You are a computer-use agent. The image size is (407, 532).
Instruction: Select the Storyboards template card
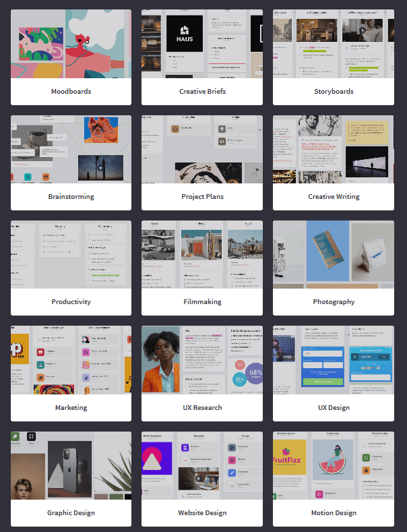click(334, 57)
